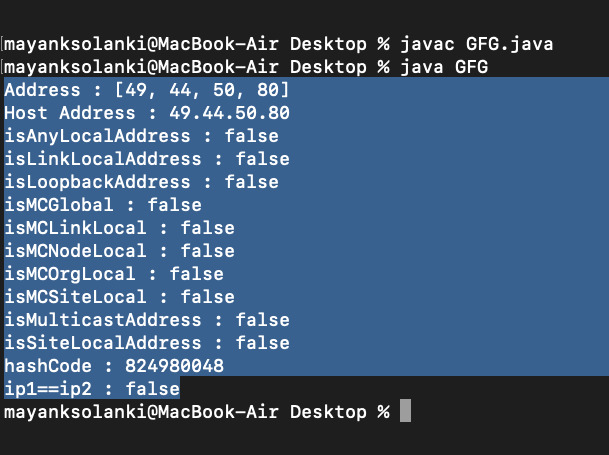Click the hashCode value 824980048

pos(174,366)
